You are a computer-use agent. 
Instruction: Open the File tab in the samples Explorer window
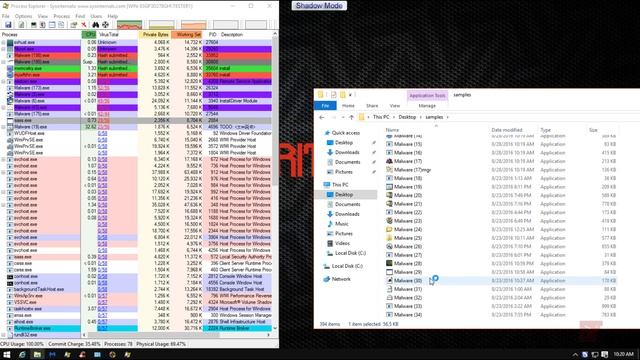(325, 106)
